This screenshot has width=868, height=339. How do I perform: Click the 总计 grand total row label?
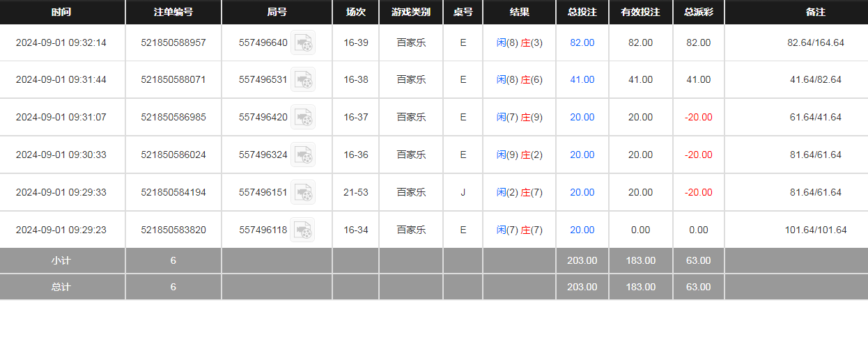pyautogui.click(x=61, y=287)
